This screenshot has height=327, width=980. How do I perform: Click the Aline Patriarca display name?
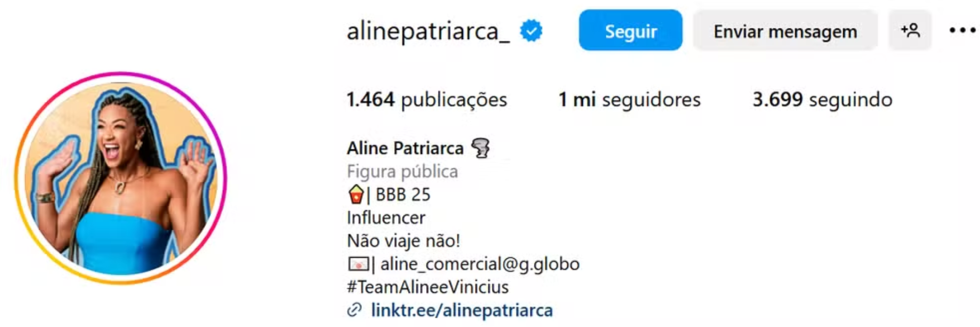click(x=405, y=148)
